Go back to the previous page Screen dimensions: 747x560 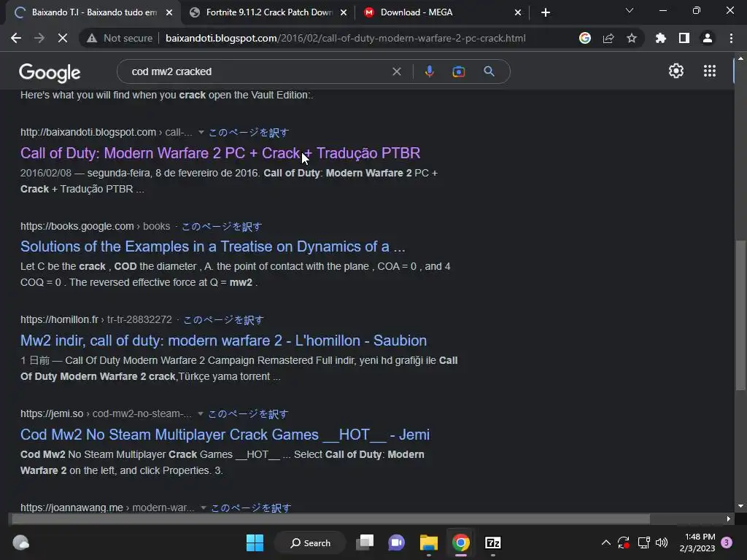pos(16,38)
